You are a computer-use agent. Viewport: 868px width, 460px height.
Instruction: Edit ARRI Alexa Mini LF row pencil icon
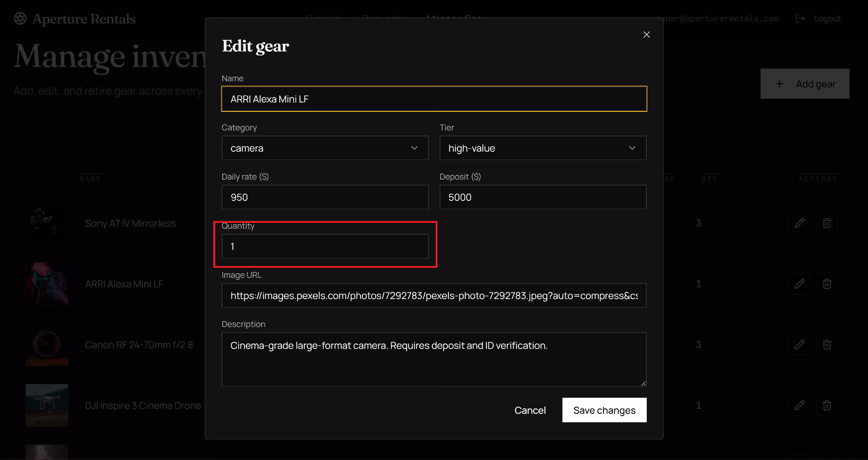tap(799, 284)
